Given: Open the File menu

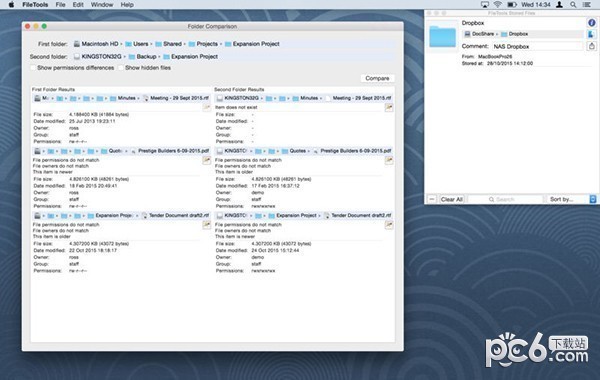Looking at the screenshot, I should pos(60,5).
